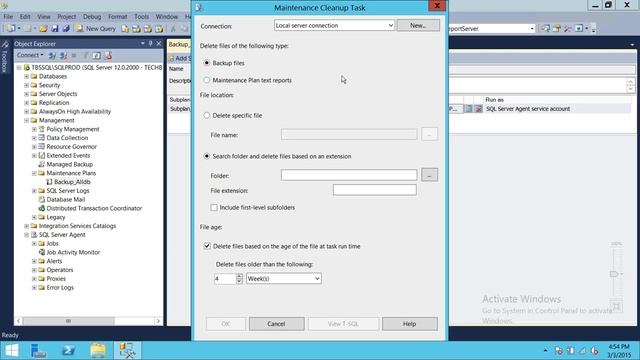The width and height of the screenshot is (640, 360).
Task: Click the folder browse ellipsis button
Action: 429,175
